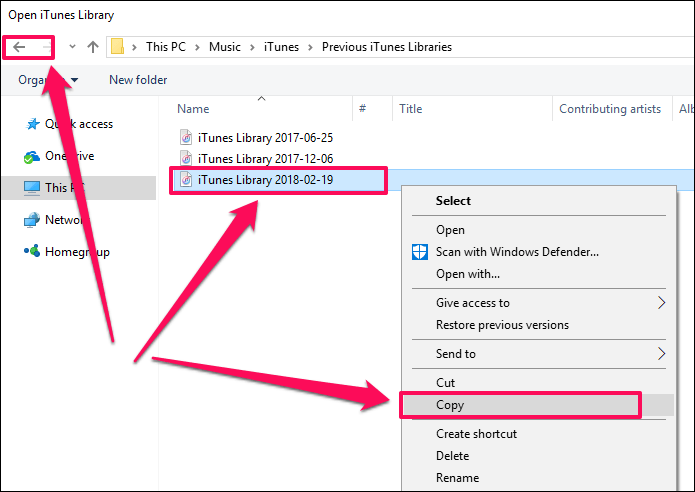
Task: Go back with the Back arrow button
Action: click(19, 47)
